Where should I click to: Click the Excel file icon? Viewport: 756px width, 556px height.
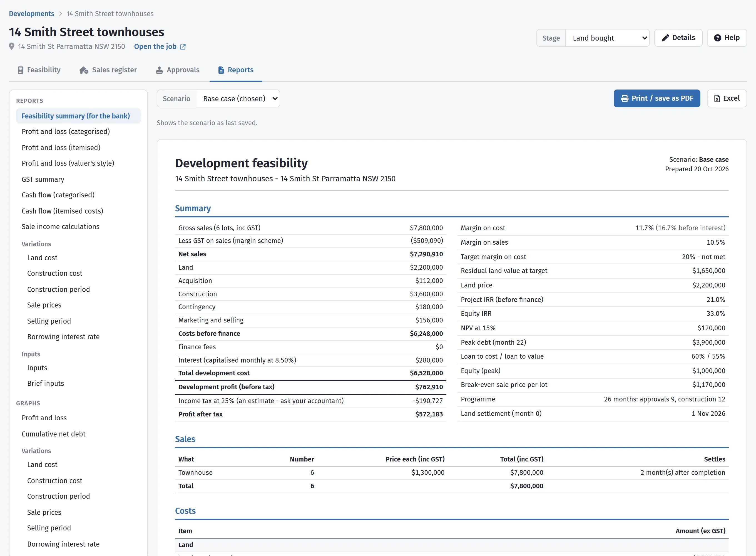[x=717, y=99]
